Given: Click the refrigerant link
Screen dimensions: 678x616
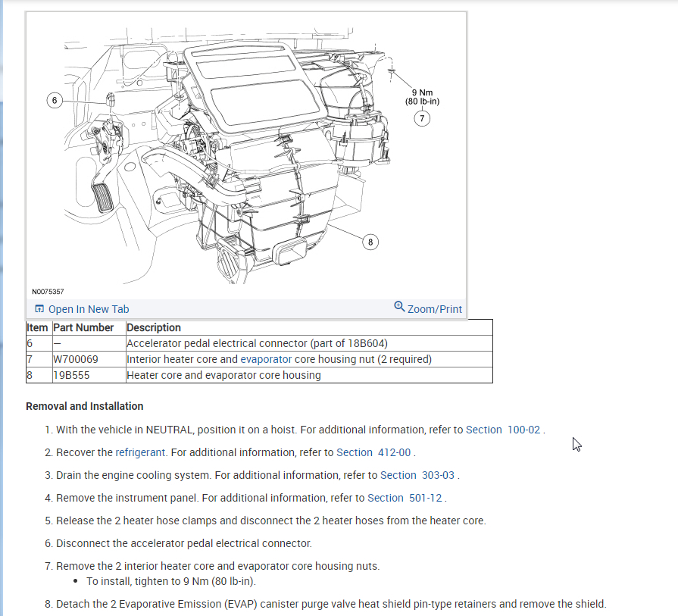Looking at the screenshot, I should click(x=140, y=452).
